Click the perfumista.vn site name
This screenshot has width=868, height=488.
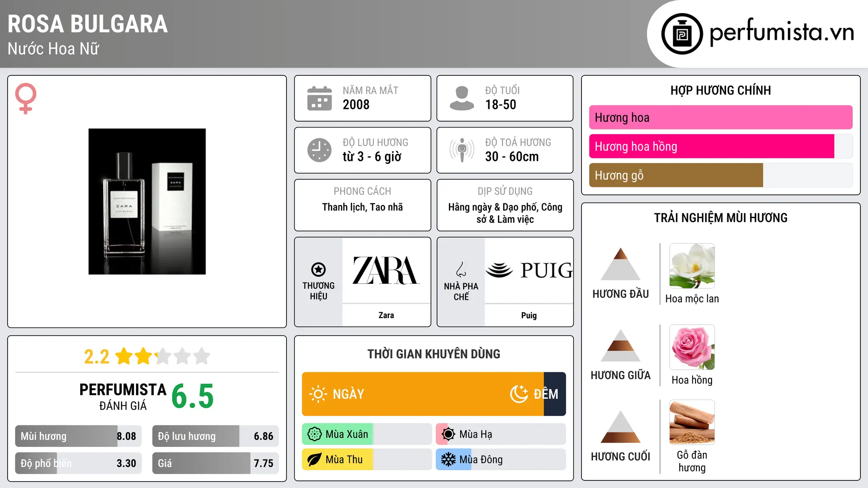(x=782, y=32)
